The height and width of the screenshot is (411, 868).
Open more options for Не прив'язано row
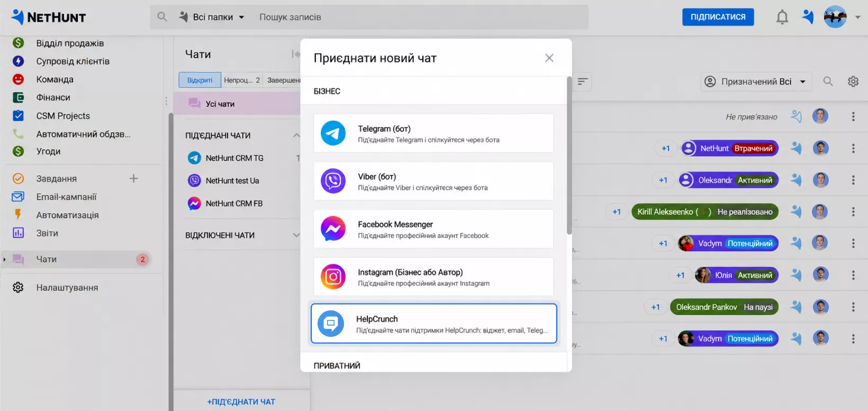point(853,117)
